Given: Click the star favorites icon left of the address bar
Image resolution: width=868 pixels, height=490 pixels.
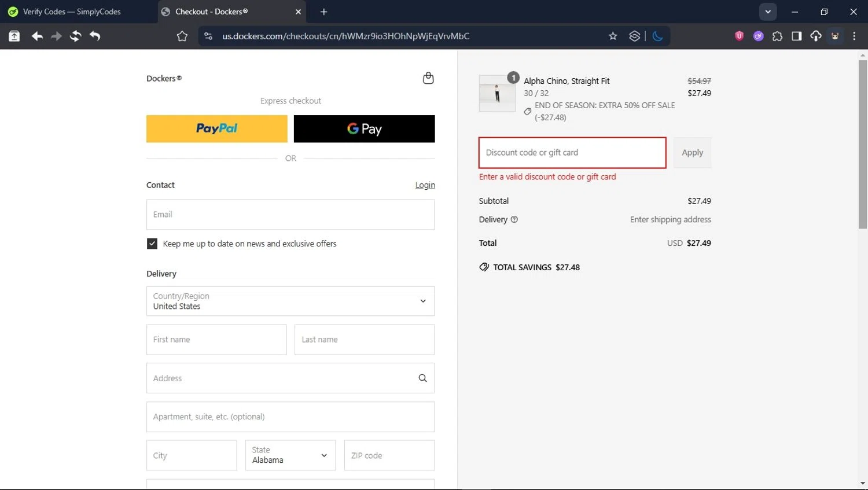Looking at the screenshot, I should tap(182, 36).
